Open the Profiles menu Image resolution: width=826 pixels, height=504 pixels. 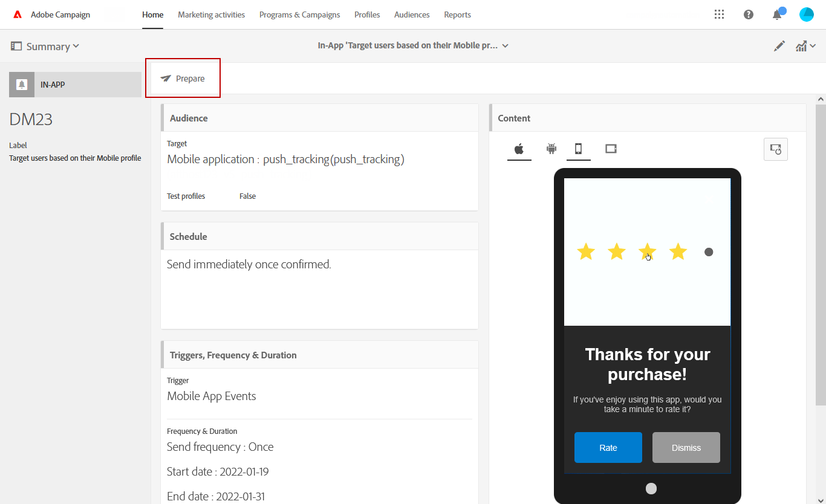367,15
